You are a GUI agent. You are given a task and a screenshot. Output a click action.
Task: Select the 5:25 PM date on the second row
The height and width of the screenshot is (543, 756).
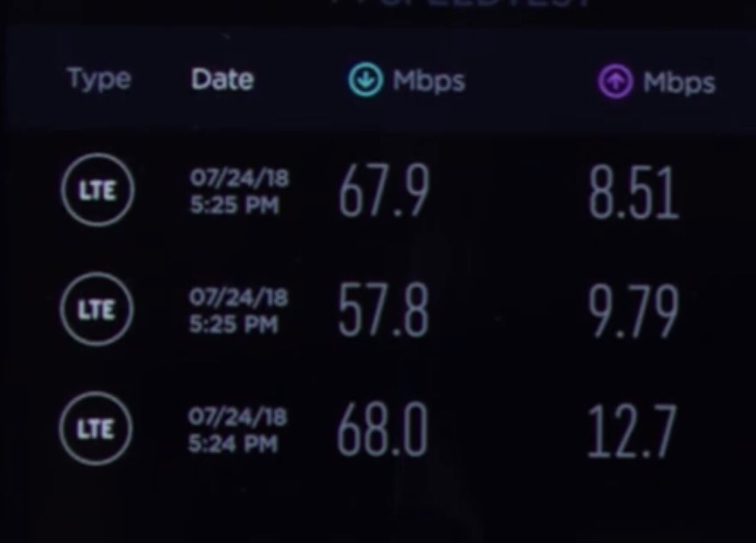click(x=234, y=324)
